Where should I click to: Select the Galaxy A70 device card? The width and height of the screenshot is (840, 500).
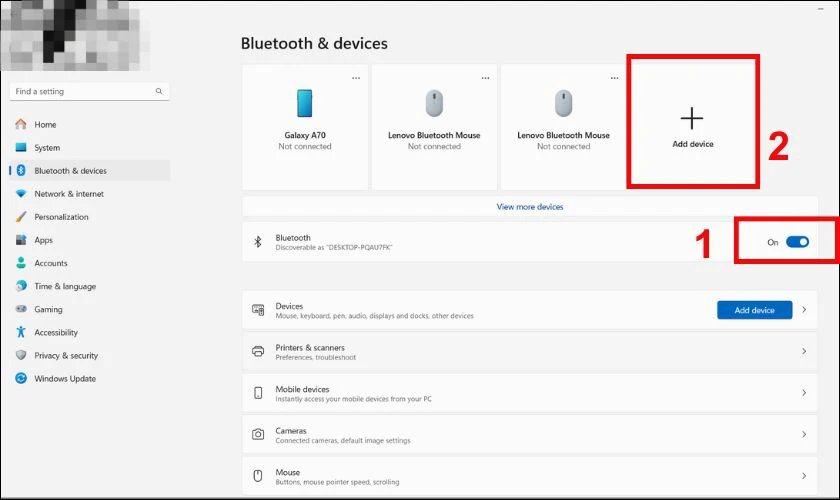tap(305, 127)
